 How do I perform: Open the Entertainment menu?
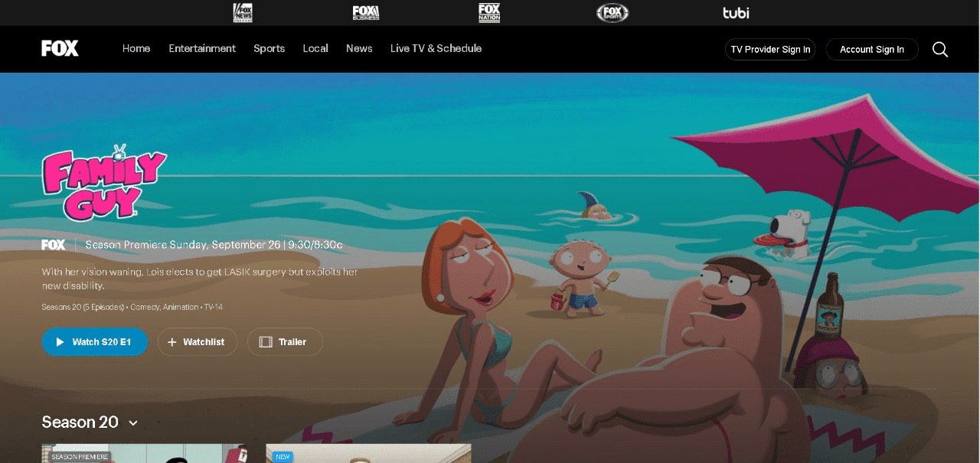pyautogui.click(x=202, y=48)
